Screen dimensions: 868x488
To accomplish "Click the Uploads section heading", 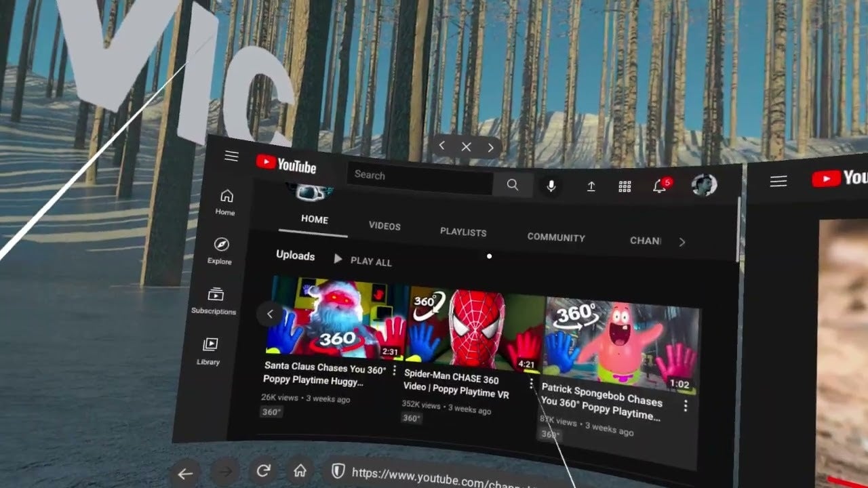I will pos(296,256).
